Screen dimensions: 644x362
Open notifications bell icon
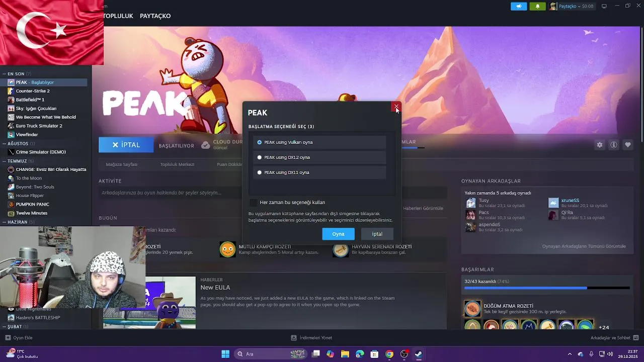[x=537, y=6]
